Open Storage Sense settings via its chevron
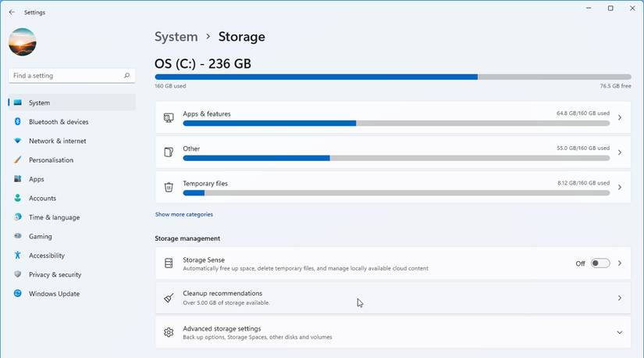 pyautogui.click(x=620, y=263)
